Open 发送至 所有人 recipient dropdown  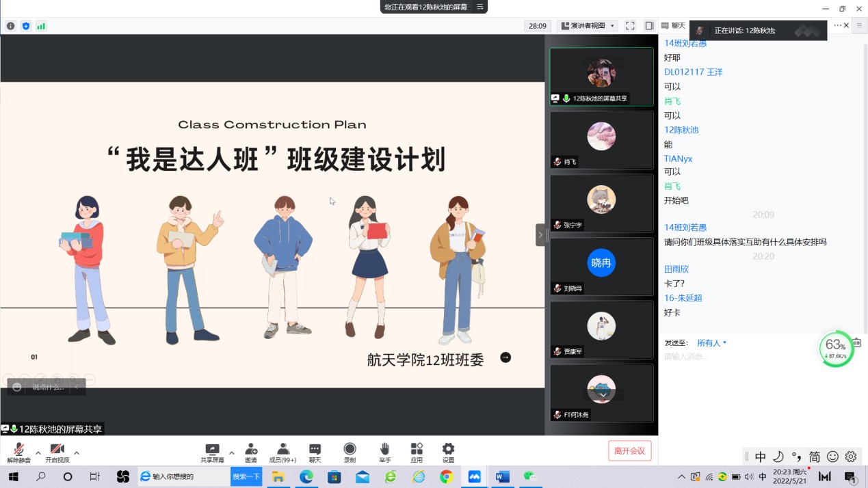coord(711,343)
